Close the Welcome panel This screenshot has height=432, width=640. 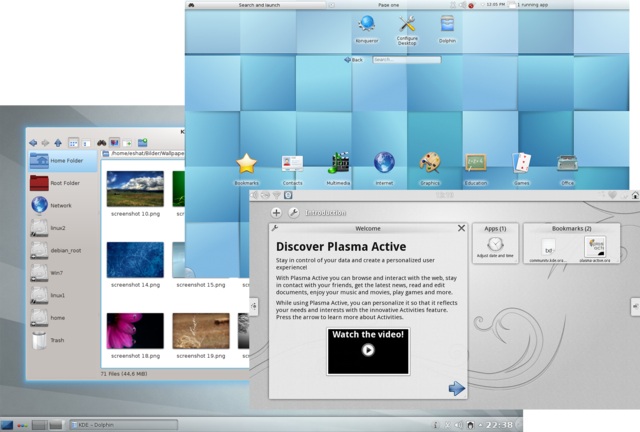(x=461, y=228)
